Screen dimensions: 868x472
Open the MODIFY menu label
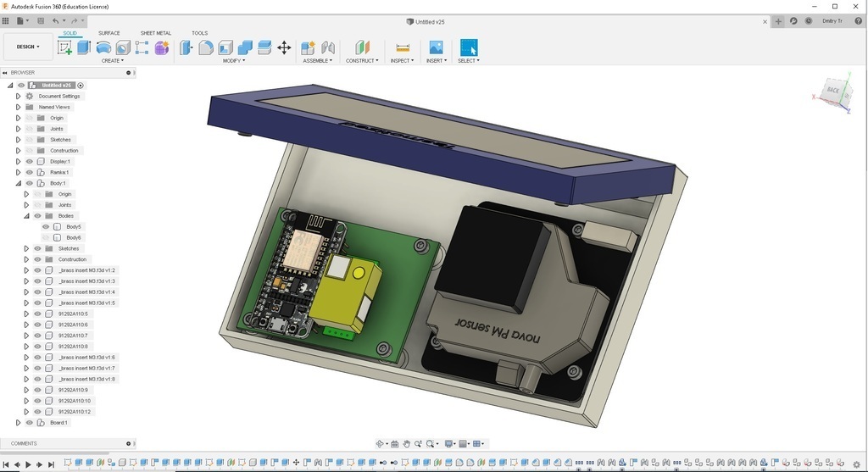pos(234,61)
